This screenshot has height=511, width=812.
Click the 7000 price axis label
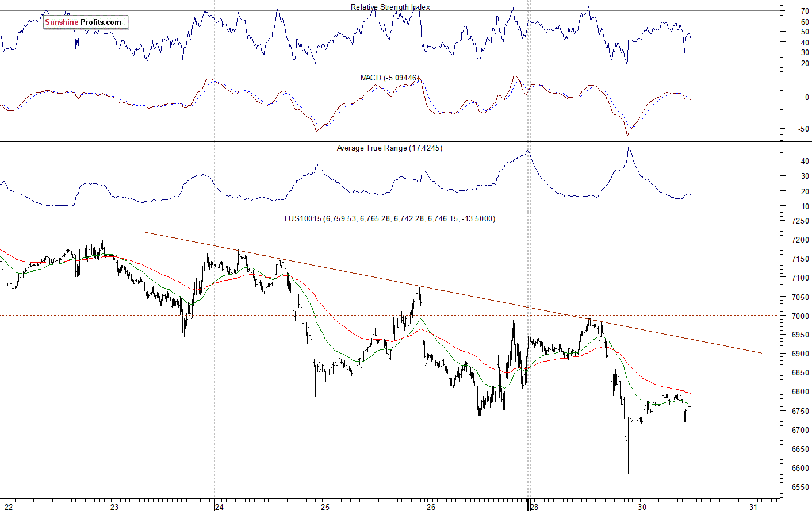[800, 316]
